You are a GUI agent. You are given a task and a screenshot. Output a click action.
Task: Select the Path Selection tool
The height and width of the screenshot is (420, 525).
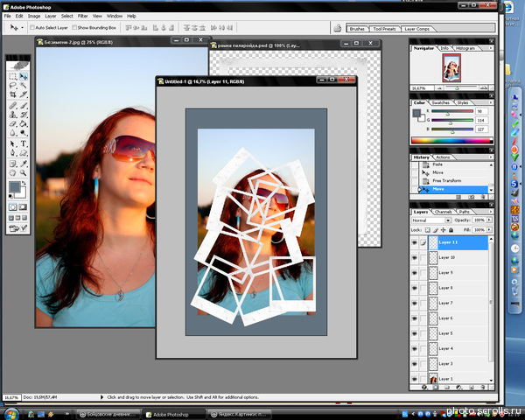point(13,144)
